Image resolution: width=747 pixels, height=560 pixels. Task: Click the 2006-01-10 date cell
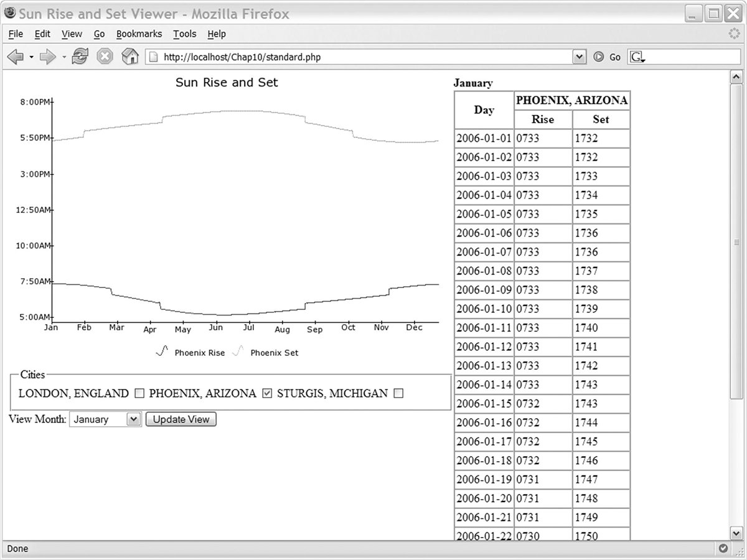point(484,309)
